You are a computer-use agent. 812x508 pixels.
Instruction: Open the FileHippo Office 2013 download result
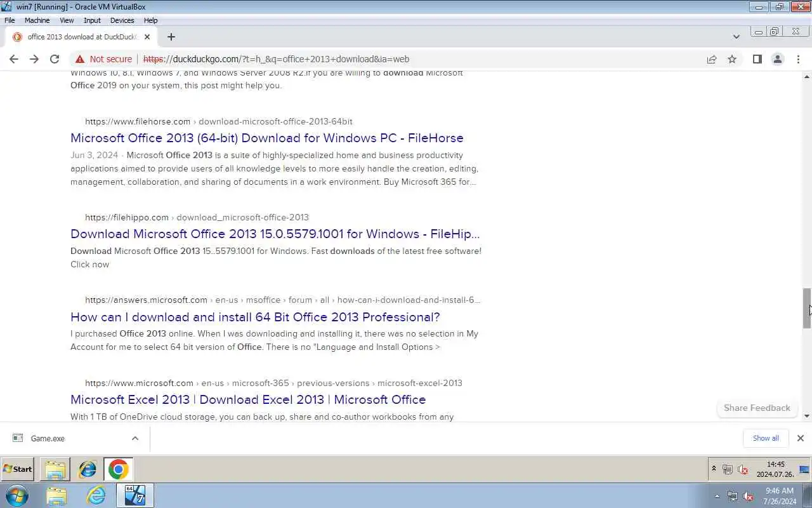[275, 234]
